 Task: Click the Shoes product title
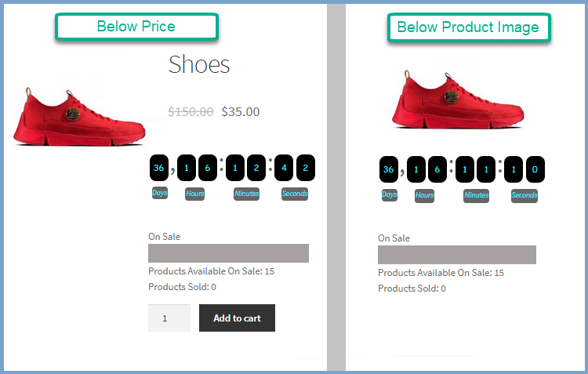(199, 64)
